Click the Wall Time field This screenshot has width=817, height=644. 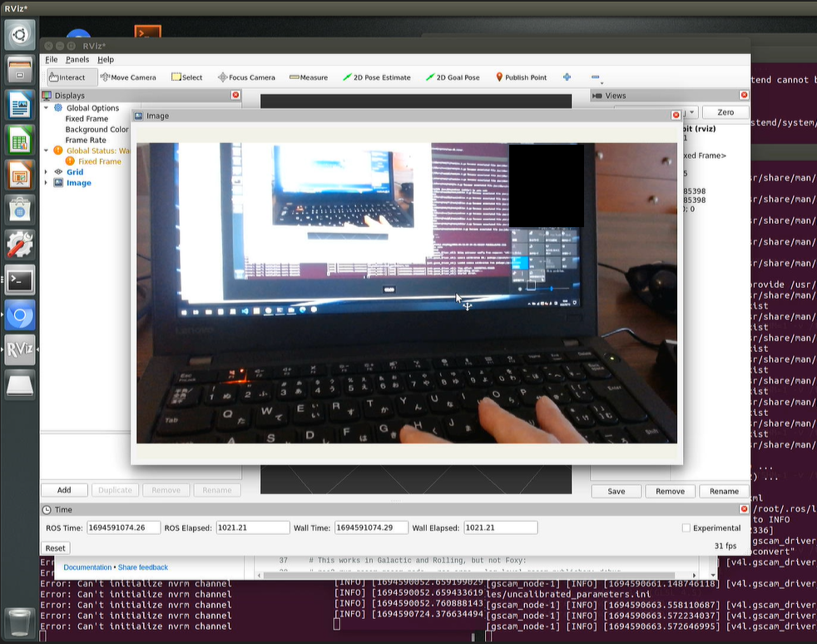tap(371, 528)
